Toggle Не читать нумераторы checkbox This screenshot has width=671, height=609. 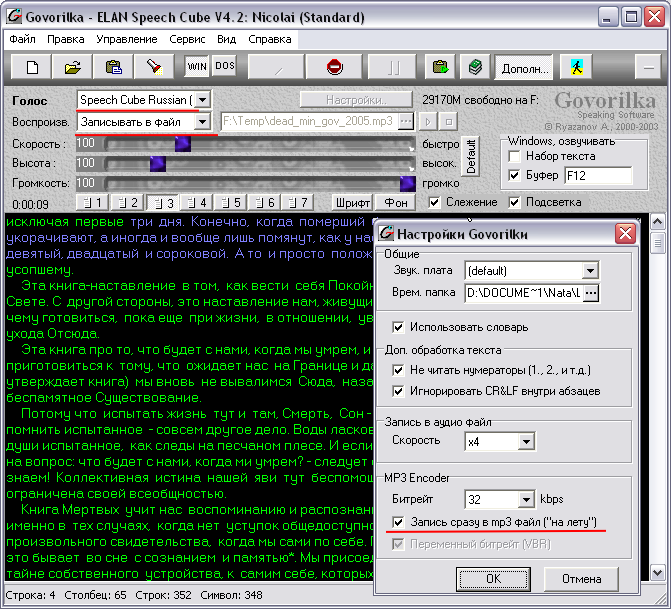click(x=398, y=370)
